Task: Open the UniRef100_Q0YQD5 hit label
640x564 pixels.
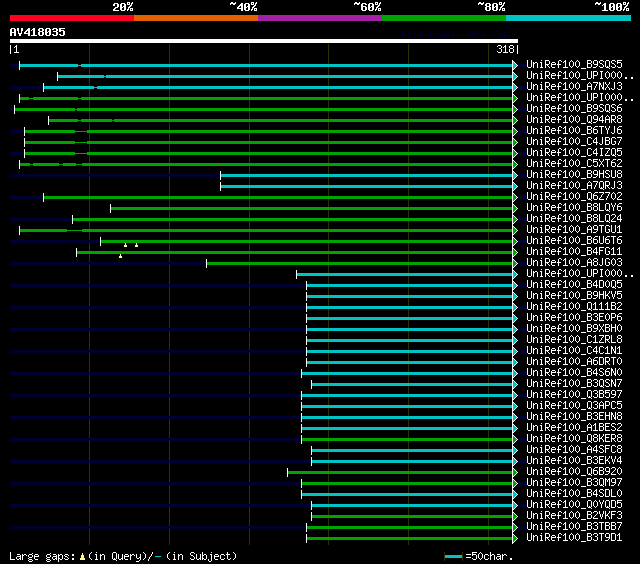Action: point(574,505)
